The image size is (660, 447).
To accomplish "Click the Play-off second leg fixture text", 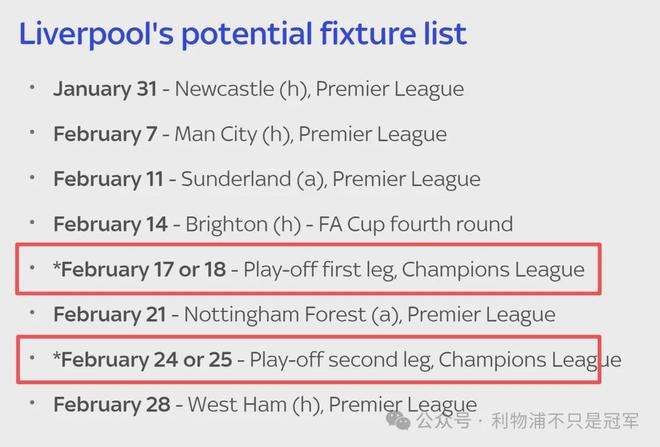I will pos(434,359).
